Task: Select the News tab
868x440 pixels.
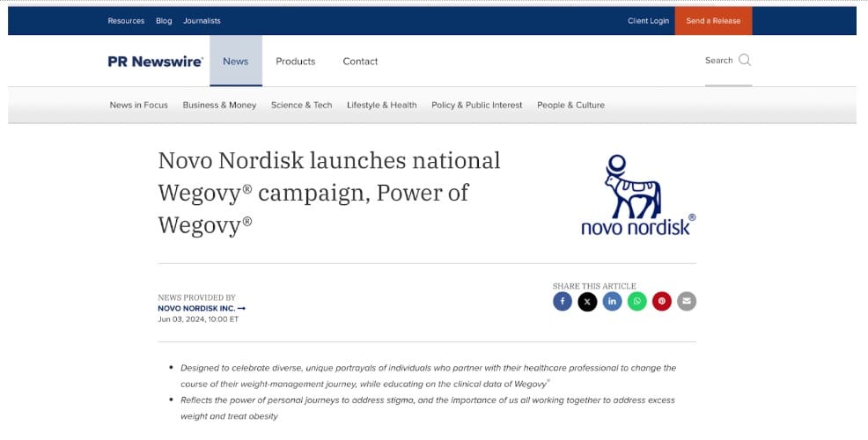Action: click(x=235, y=62)
